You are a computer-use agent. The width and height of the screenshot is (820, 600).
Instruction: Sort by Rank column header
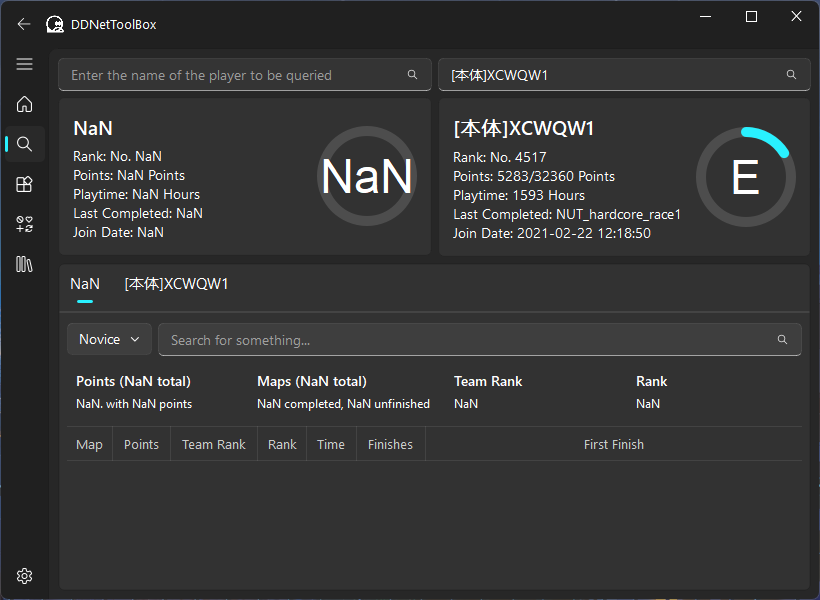pyautogui.click(x=282, y=444)
